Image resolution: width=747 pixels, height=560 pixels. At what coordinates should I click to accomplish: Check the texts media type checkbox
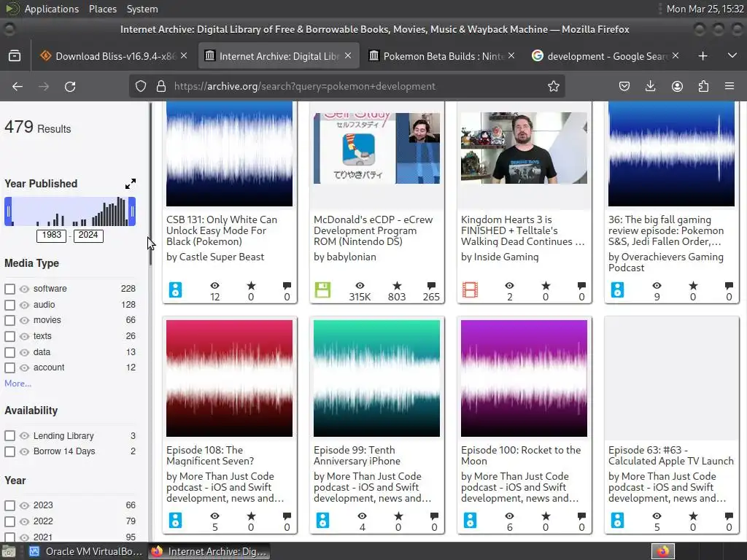[9, 337]
